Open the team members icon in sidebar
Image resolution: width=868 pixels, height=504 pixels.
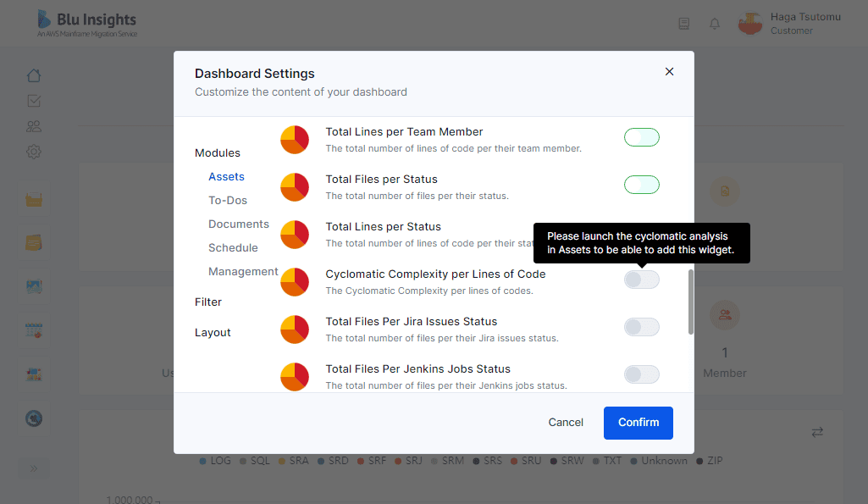(34, 126)
